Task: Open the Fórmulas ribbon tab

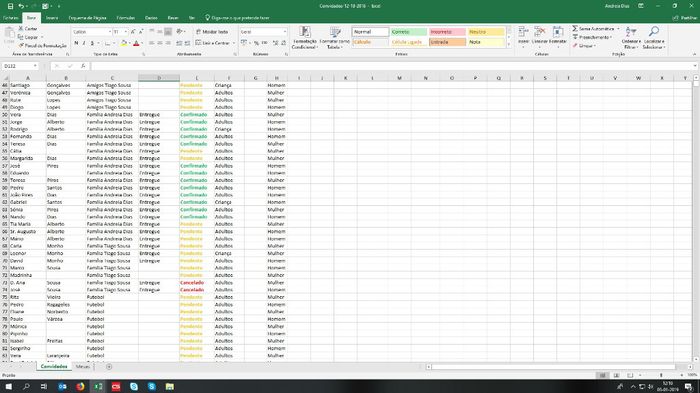Action: pos(125,18)
